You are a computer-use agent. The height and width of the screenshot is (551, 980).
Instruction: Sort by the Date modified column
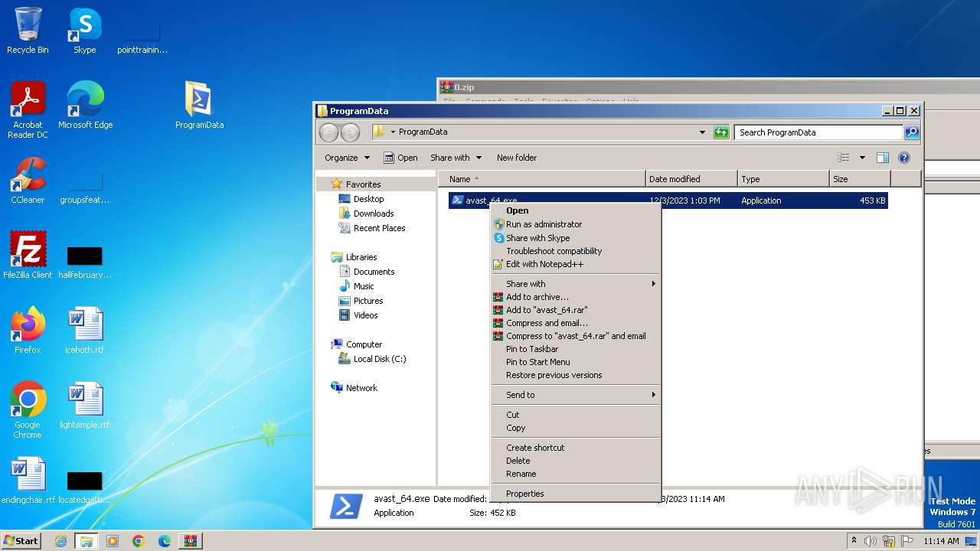pyautogui.click(x=691, y=179)
